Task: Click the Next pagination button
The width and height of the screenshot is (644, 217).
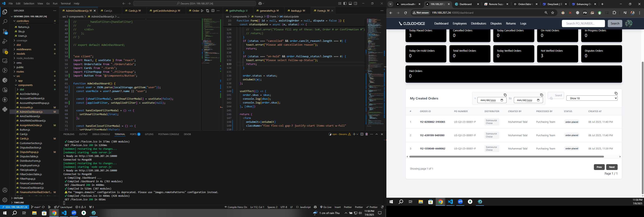Action: 612,167
